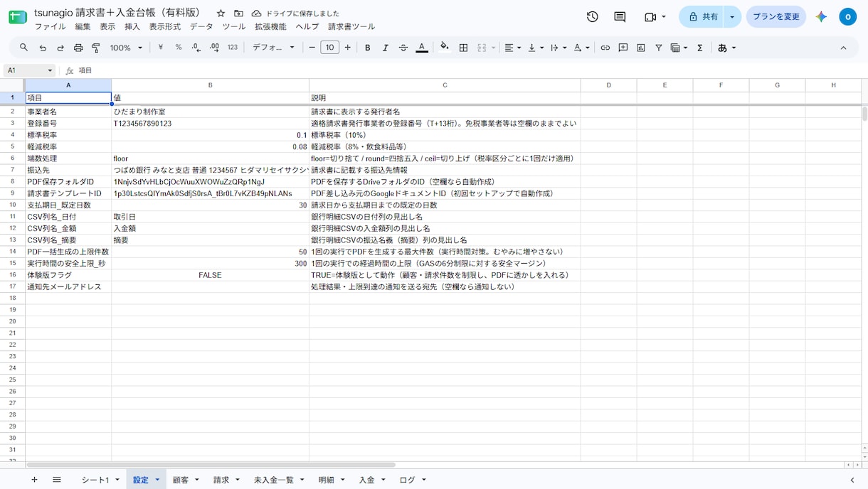Insert a comment
868x489 pixels.
point(623,48)
